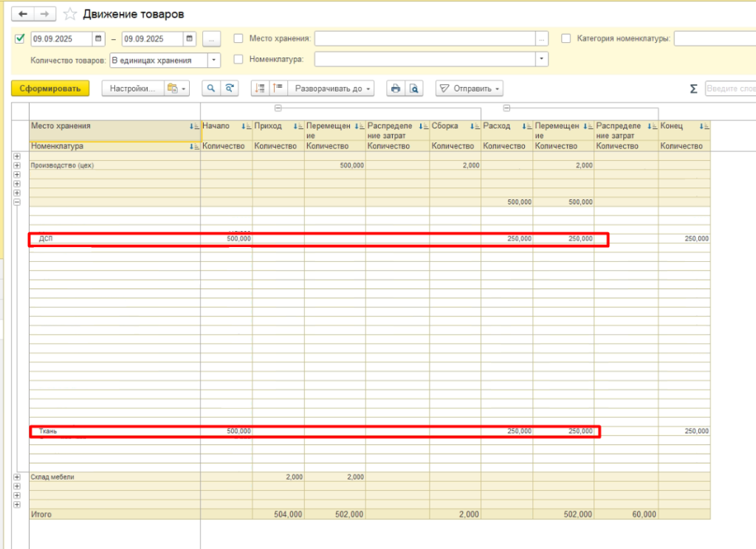Enable the Номенклатура filter checkbox
756x549 pixels.
tap(238, 59)
